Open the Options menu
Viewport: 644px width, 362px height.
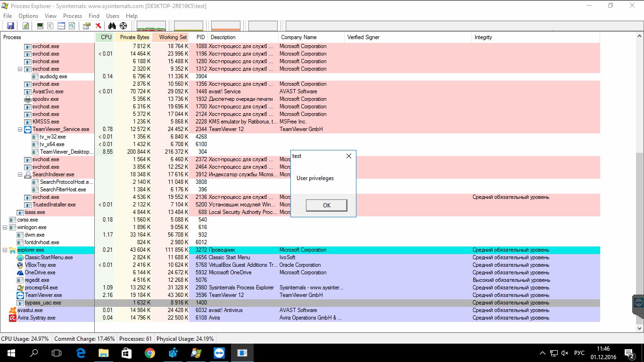[28, 16]
